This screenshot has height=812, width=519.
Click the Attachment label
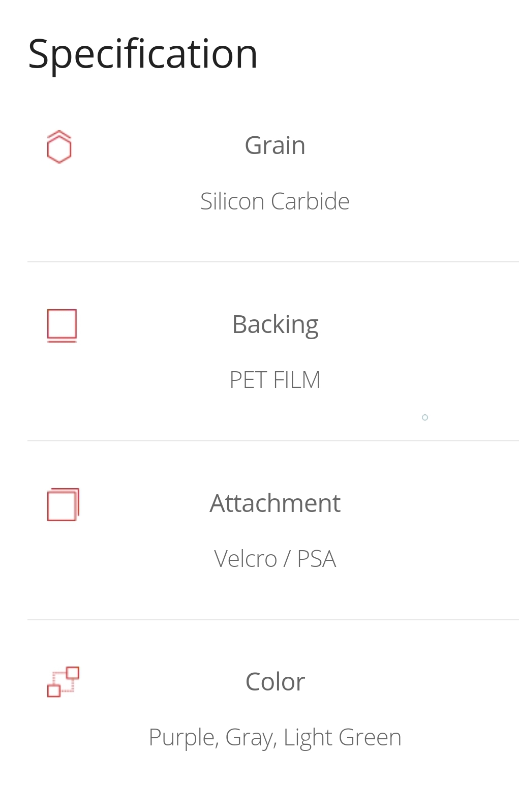tap(275, 503)
